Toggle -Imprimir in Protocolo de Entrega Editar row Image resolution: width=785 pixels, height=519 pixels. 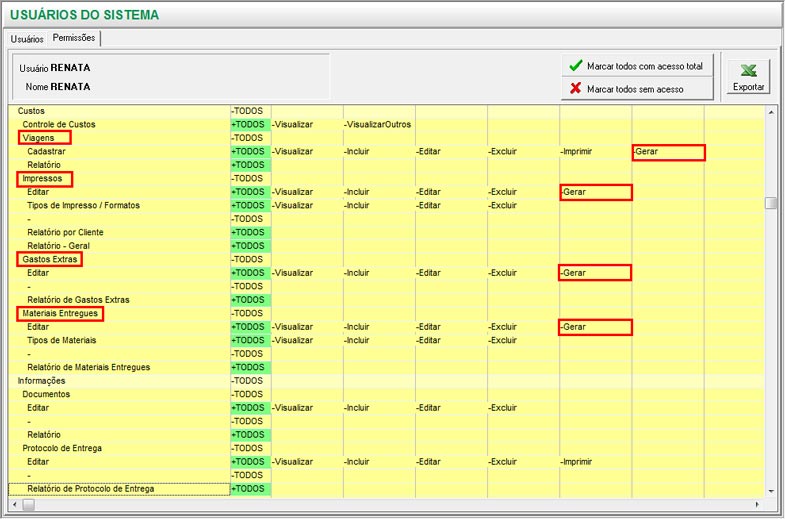[596, 462]
